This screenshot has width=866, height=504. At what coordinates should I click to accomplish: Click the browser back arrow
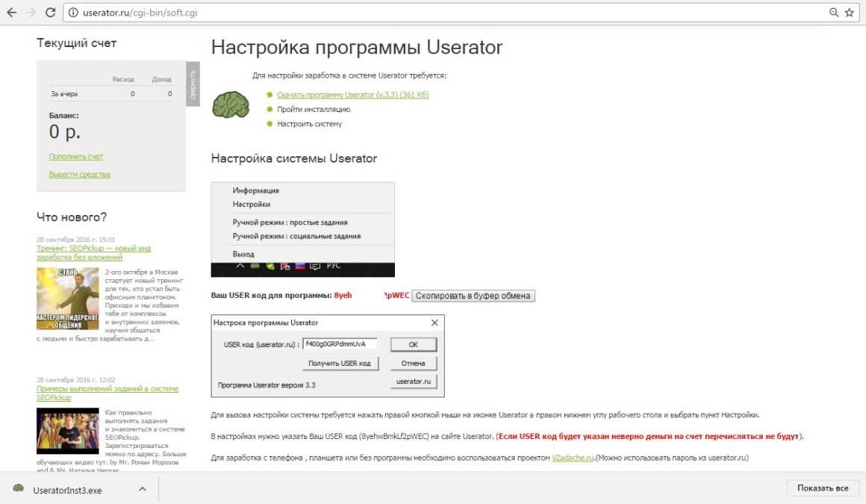point(11,13)
